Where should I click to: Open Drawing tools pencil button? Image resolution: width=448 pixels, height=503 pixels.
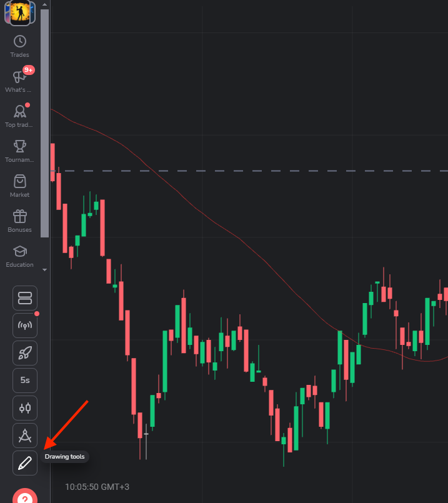tap(25, 463)
